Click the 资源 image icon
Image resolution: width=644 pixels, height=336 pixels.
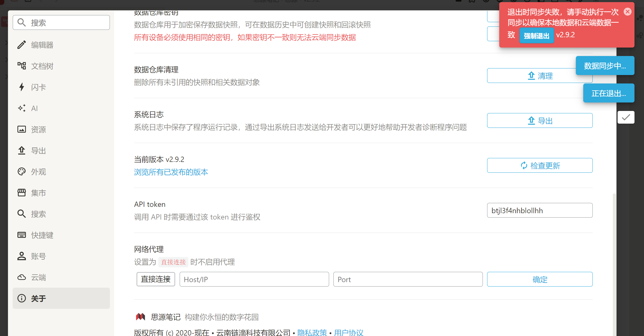coord(22,129)
